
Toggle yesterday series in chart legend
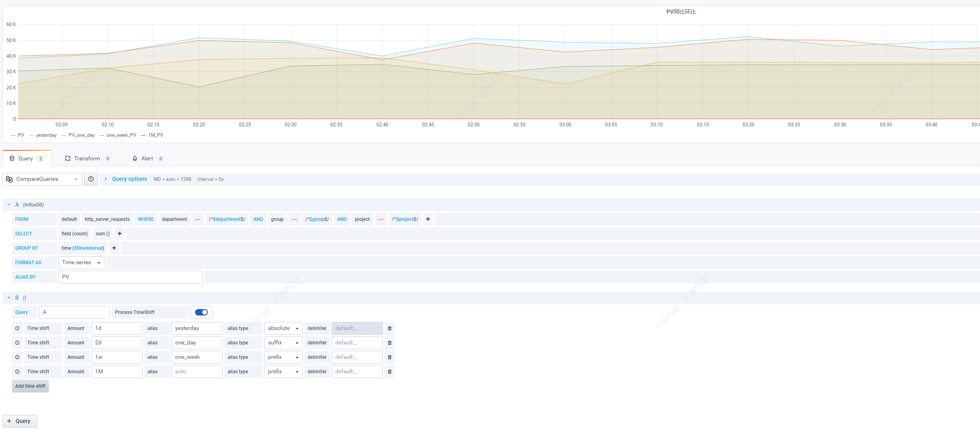[x=46, y=135]
